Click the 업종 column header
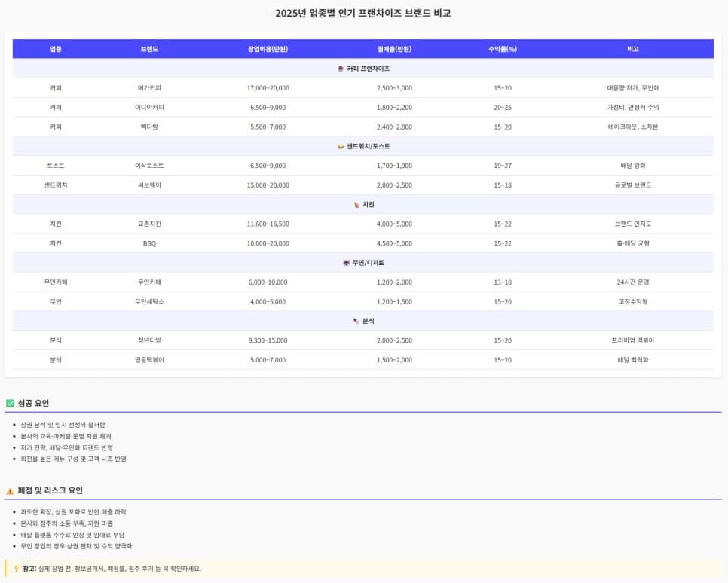 56,49
